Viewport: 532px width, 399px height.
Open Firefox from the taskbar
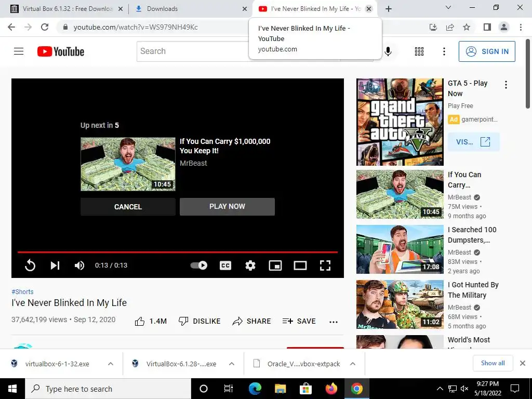coord(331,389)
